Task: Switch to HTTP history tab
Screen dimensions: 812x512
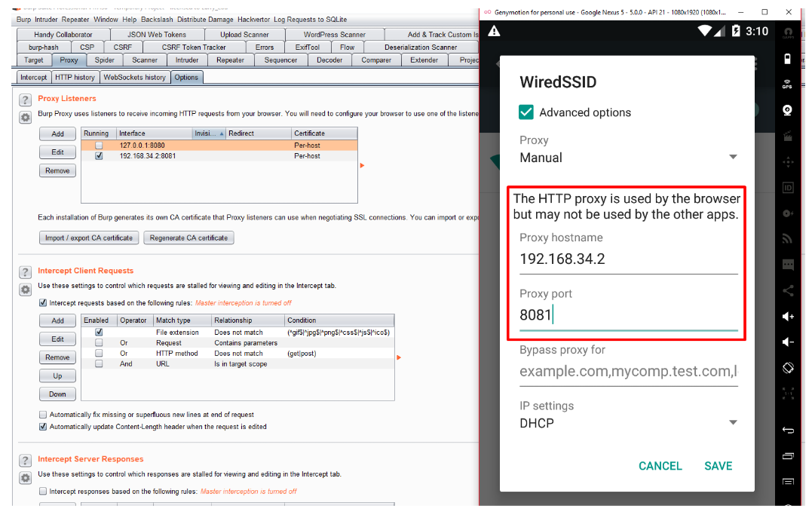Action: coord(75,78)
